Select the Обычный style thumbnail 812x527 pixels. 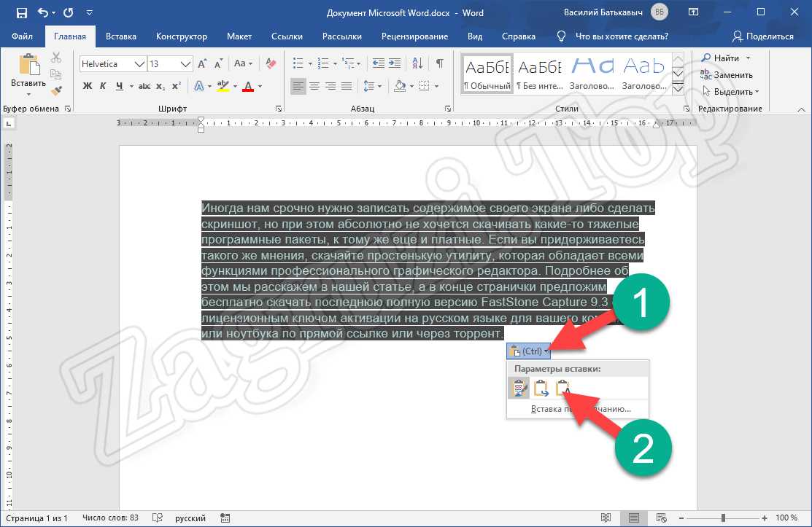pos(487,74)
